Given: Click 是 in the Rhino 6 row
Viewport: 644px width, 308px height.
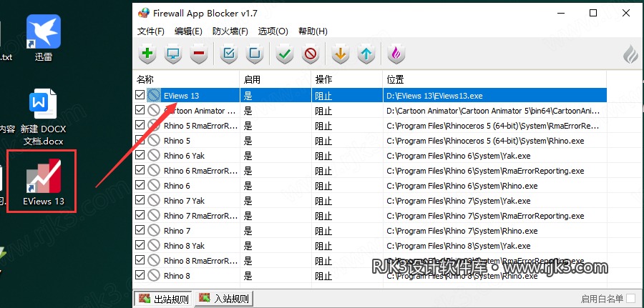Looking at the screenshot, I should click(x=248, y=186).
